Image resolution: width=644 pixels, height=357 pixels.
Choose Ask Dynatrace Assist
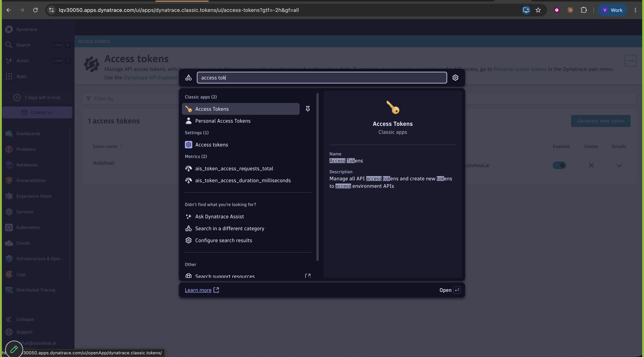(x=220, y=217)
